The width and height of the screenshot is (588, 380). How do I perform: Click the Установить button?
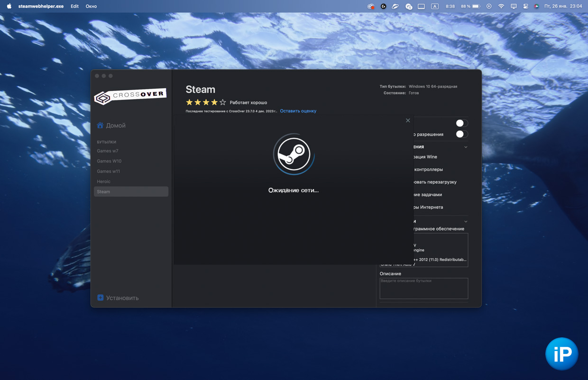point(118,298)
